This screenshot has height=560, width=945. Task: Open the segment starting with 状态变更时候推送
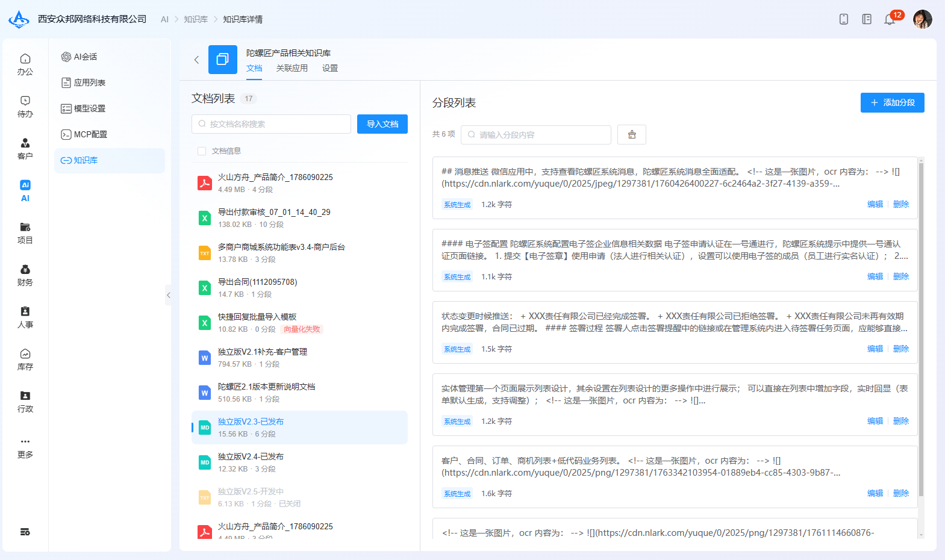point(675,332)
